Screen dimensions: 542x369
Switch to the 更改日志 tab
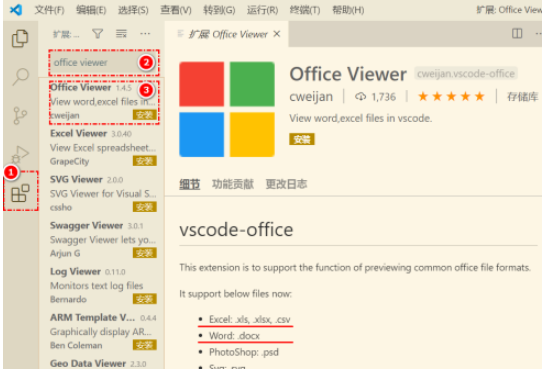tap(286, 184)
